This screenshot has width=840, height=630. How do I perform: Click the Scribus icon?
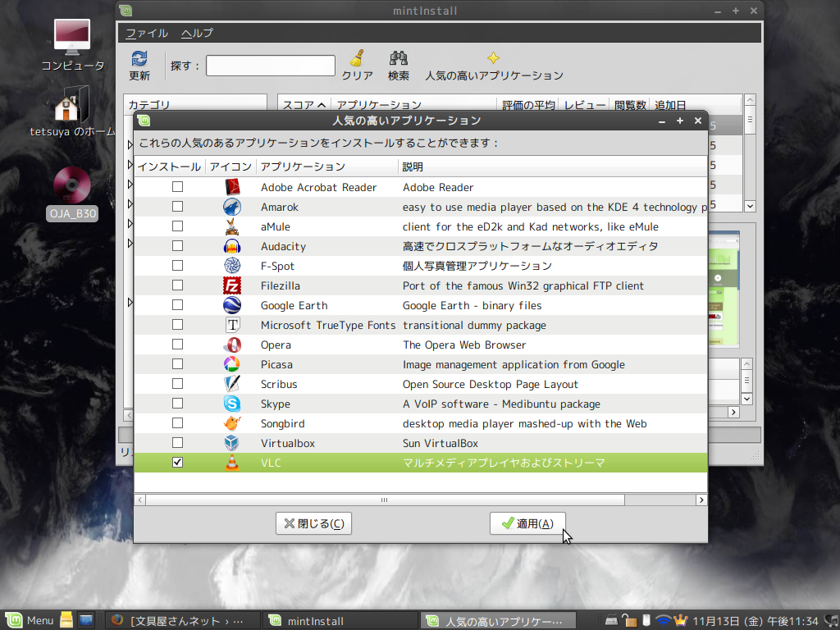click(232, 384)
